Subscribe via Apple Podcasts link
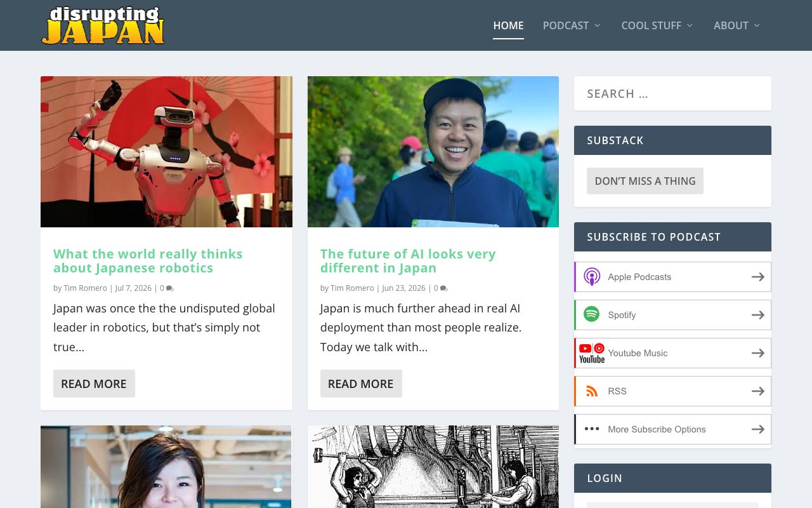 672,277
